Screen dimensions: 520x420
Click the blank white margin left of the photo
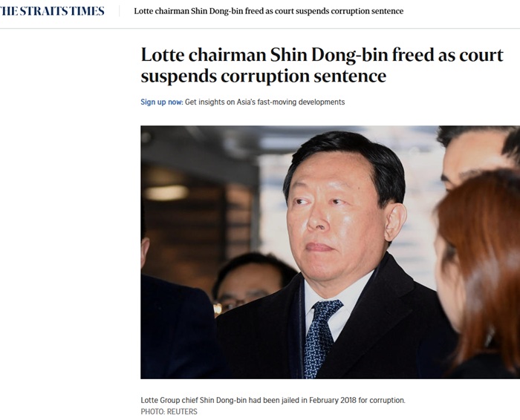point(71,252)
